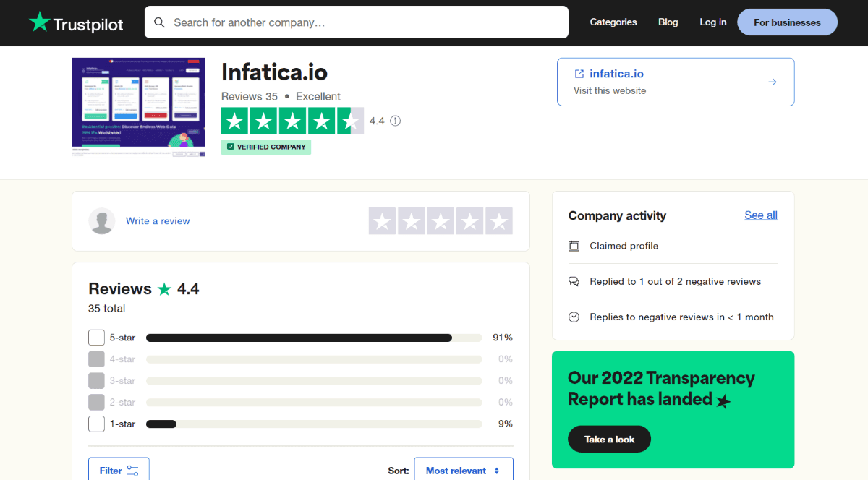Click the Filter button
868x480 pixels.
[119, 471]
